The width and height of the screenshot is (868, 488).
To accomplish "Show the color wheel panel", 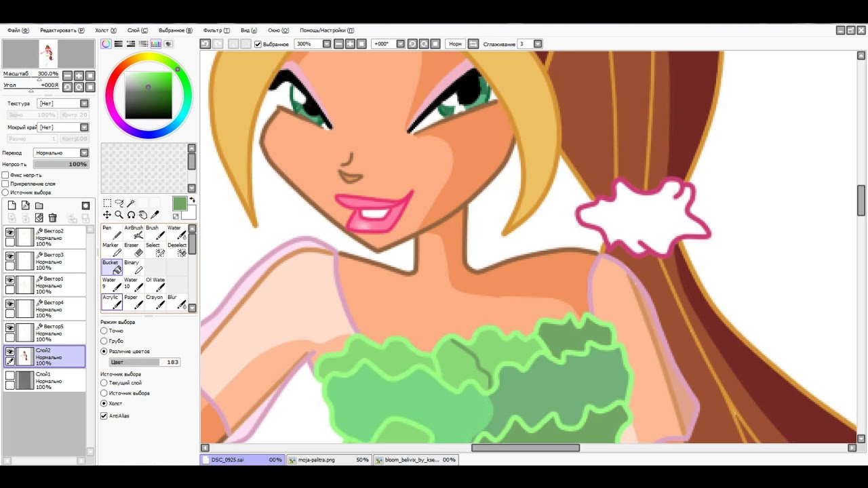I will click(x=106, y=43).
